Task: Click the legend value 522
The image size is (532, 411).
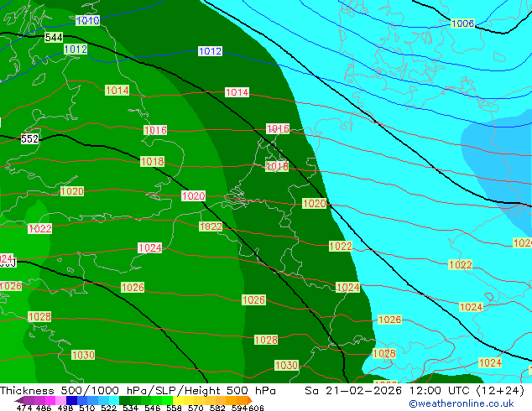Action: pyautogui.click(x=108, y=408)
